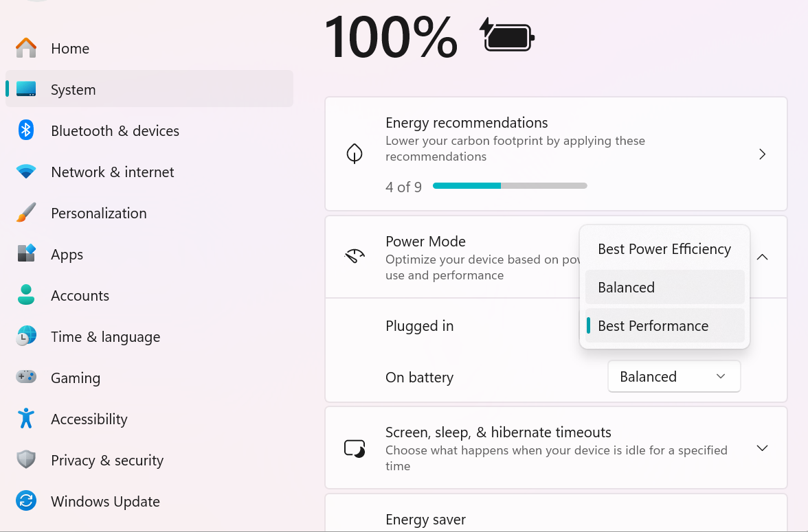808x532 pixels.
Task: Select Best Performance power mode
Action: point(664,326)
